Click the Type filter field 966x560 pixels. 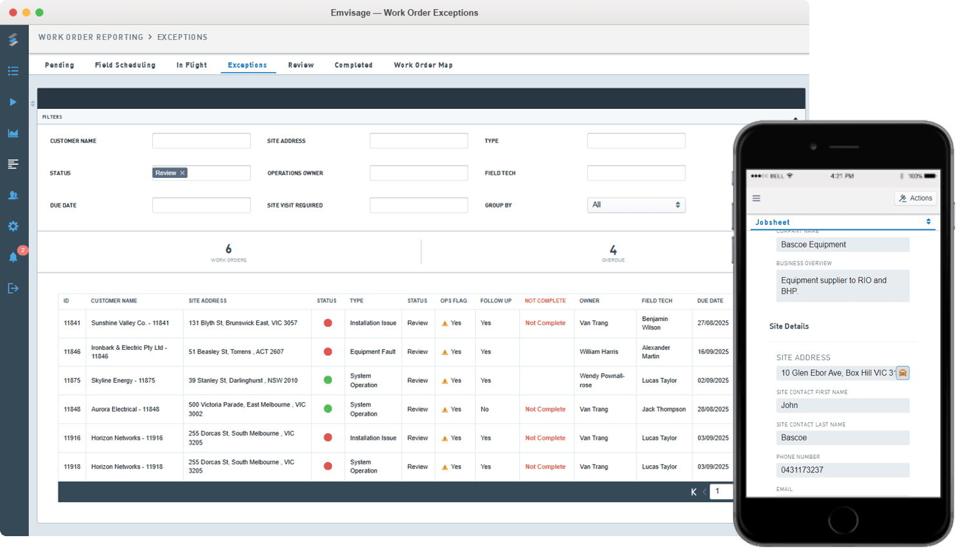(x=636, y=141)
